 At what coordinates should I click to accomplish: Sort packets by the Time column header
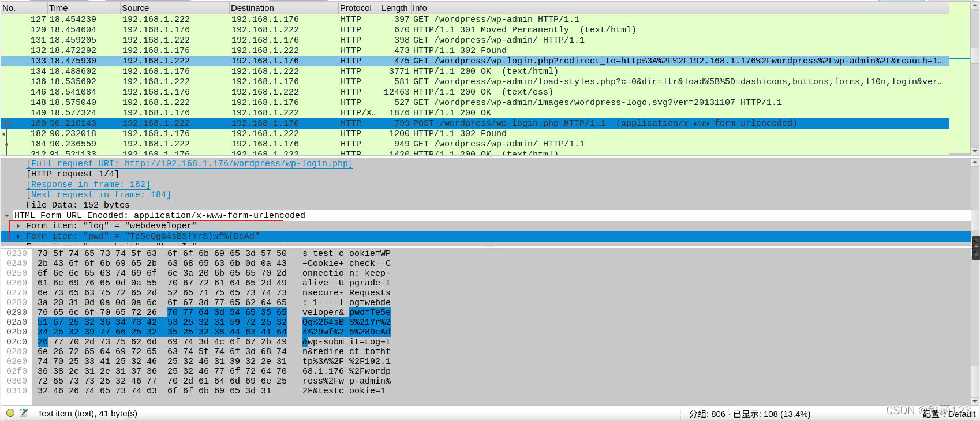84,8
